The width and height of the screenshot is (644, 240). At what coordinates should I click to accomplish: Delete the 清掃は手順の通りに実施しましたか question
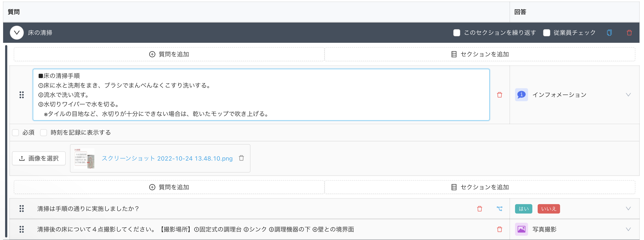(x=479, y=209)
